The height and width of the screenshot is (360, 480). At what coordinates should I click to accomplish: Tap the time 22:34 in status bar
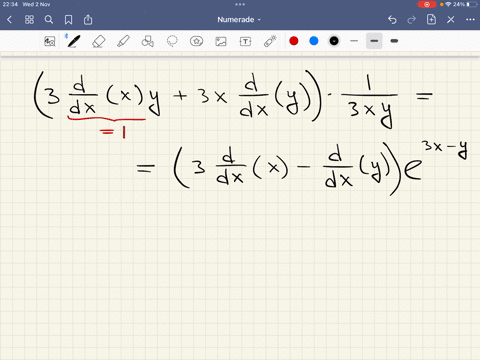[x=10, y=4]
